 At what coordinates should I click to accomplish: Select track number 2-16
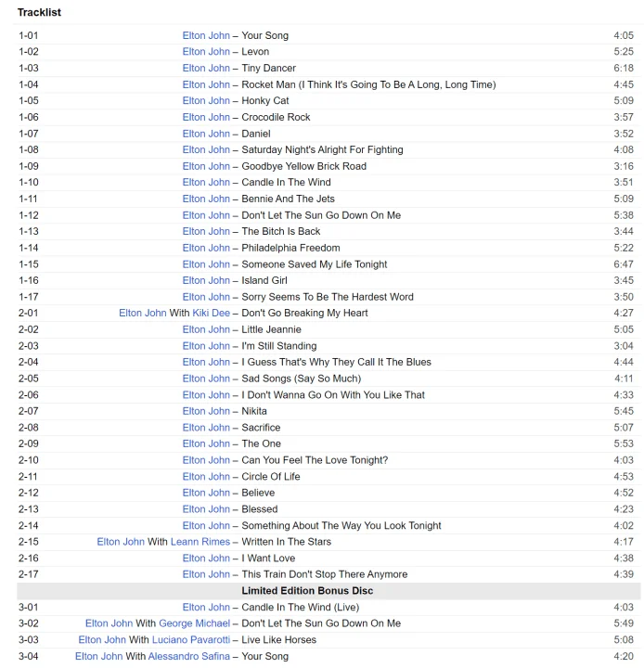[x=29, y=559]
